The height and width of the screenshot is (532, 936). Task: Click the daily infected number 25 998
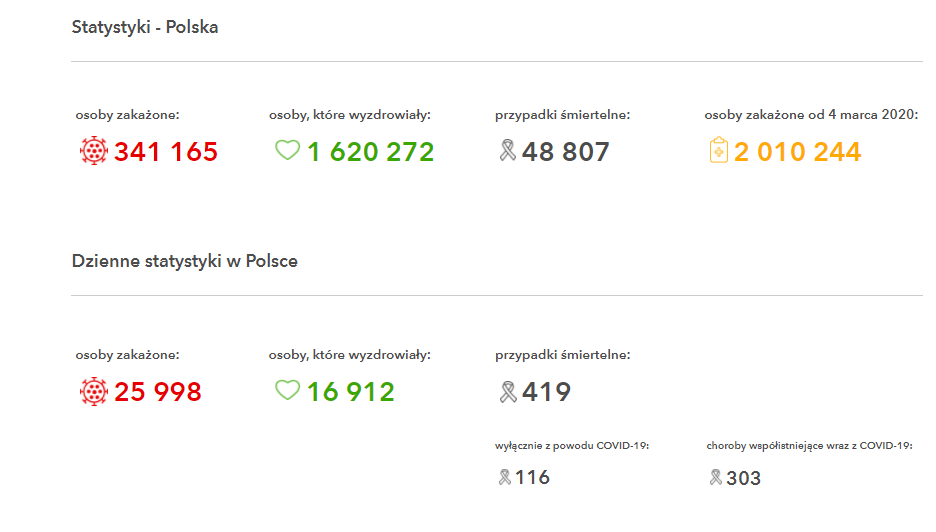158,392
